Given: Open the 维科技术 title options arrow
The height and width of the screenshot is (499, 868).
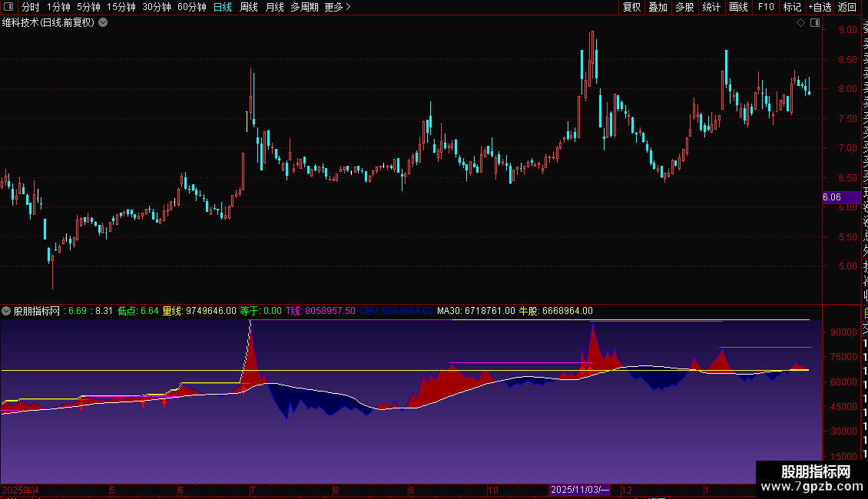Looking at the screenshot, I should tap(103, 23).
